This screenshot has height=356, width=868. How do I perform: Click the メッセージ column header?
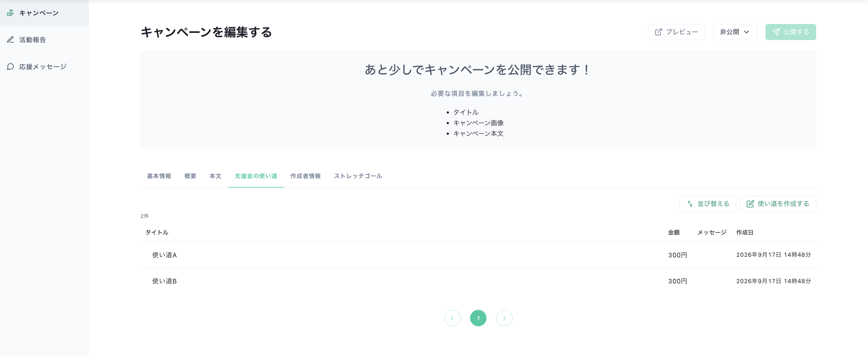point(712,232)
